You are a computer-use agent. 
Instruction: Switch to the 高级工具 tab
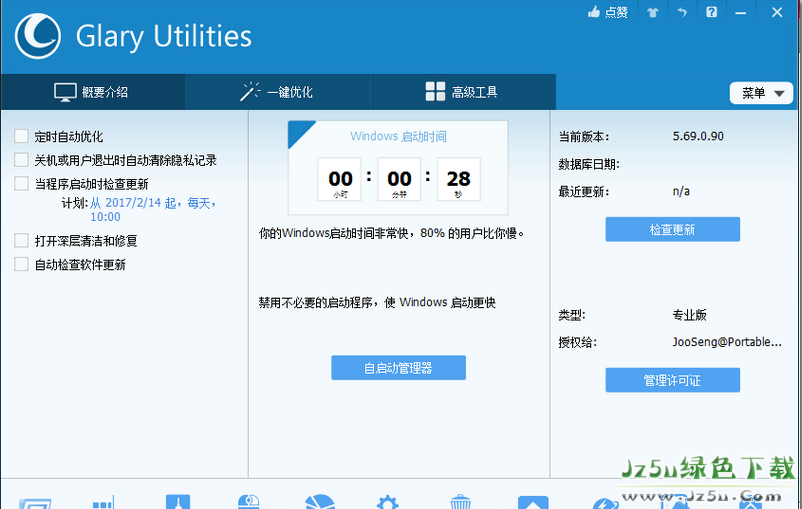[x=463, y=92]
